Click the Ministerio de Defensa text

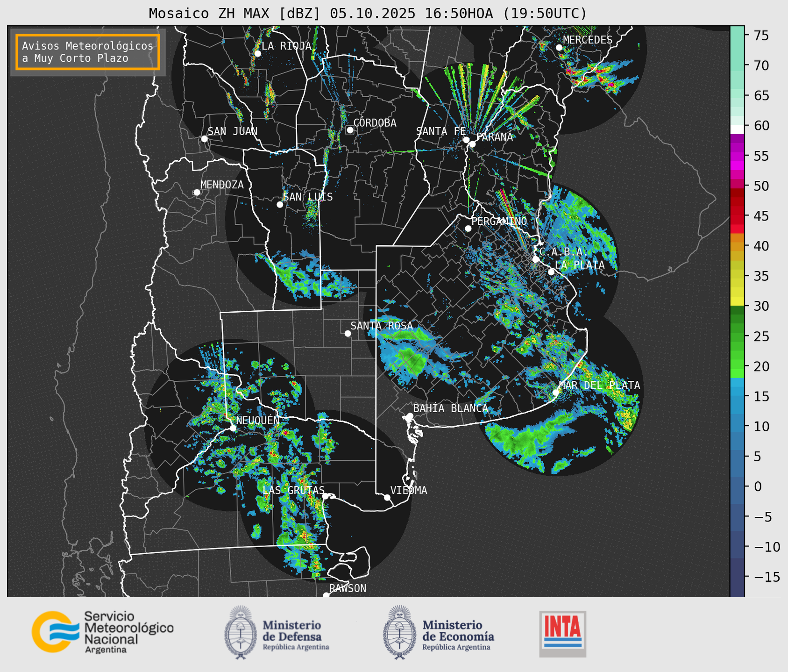pos(296,635)
